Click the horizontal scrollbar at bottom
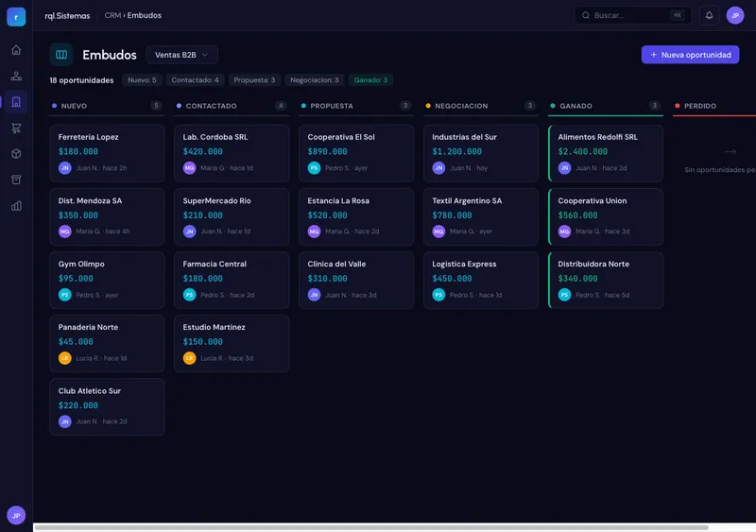756x532 pixels. (x=371, y=527)
